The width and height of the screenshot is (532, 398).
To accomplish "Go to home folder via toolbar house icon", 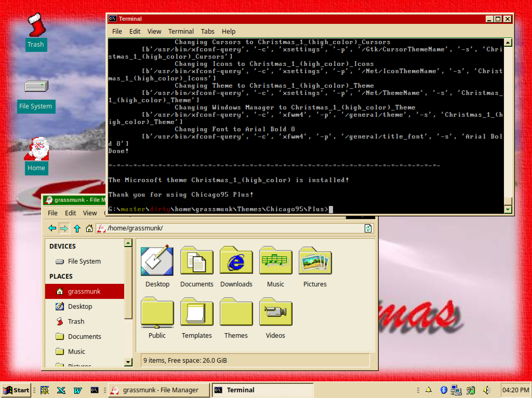I will click(89, 228).
